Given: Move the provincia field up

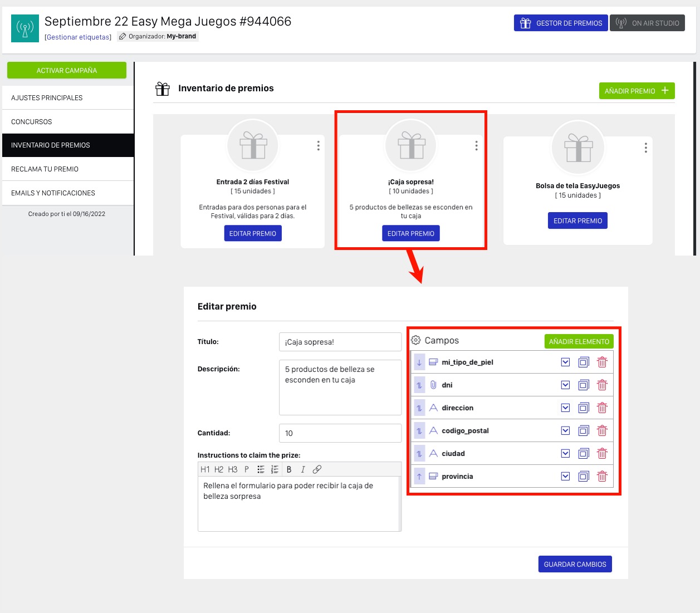Looking at the screenshot, I should tap(419, 477).
